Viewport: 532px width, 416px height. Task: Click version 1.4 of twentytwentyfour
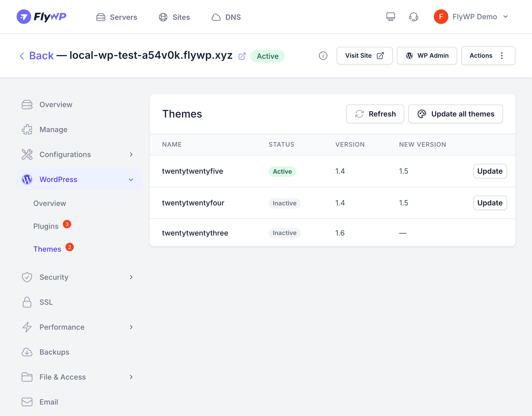point(340,203)
